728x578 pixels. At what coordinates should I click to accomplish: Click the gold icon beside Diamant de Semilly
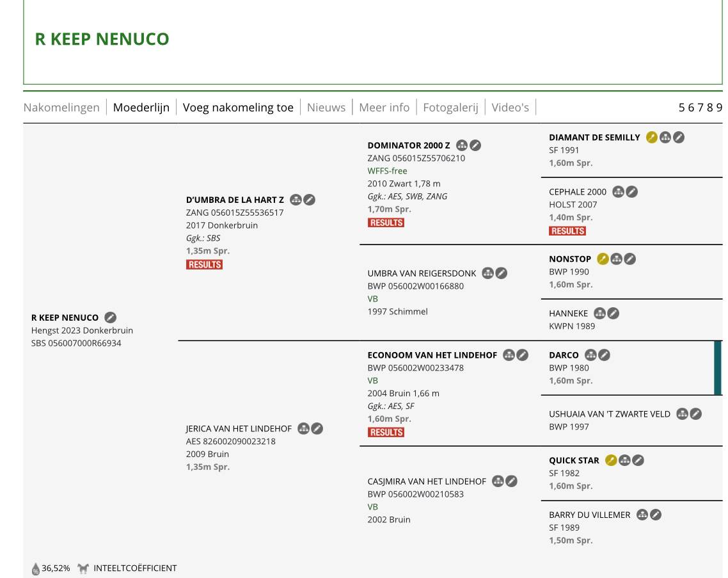tap(651, 137)
